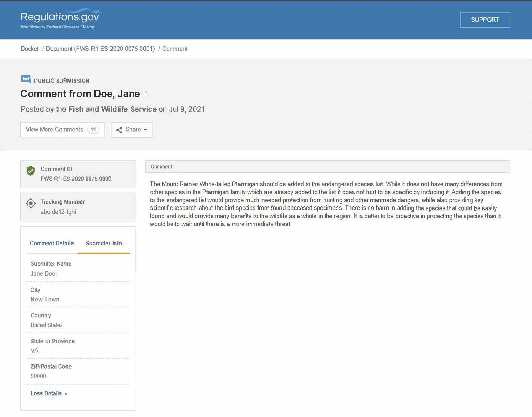This screenshot has height=417, width=532.
Task: Click the heading Comment from Doe, Jane
Action: [x=80, y=94]
